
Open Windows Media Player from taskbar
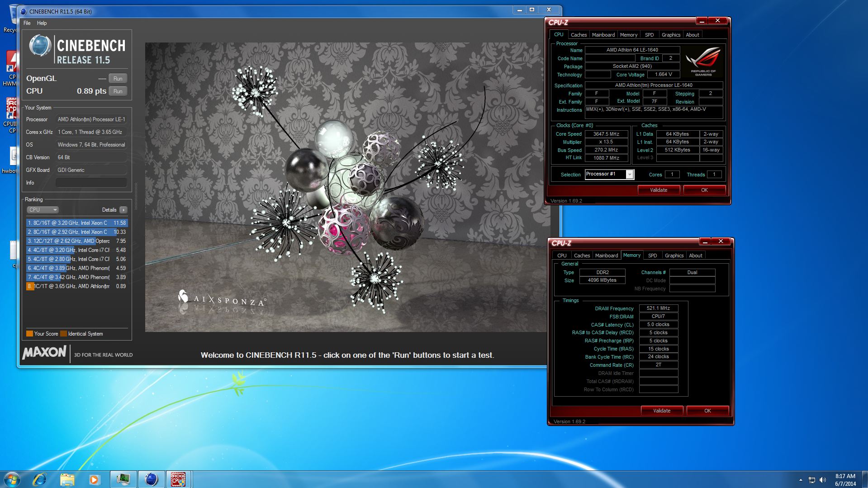click(94, 479)
